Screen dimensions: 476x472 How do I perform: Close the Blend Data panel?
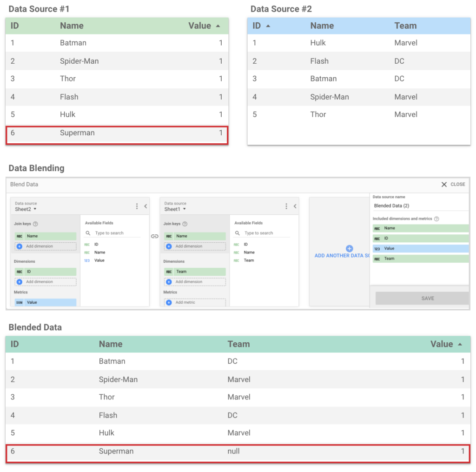point(453,184)
